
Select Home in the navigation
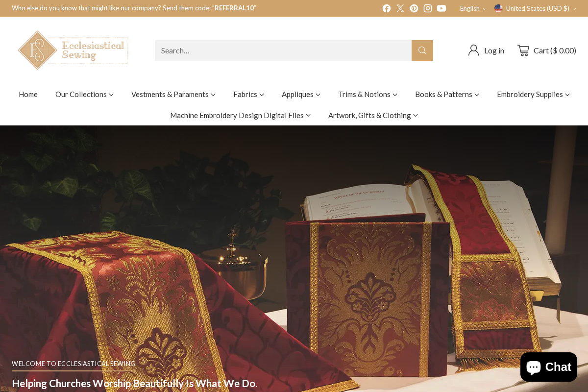point(28,94)
